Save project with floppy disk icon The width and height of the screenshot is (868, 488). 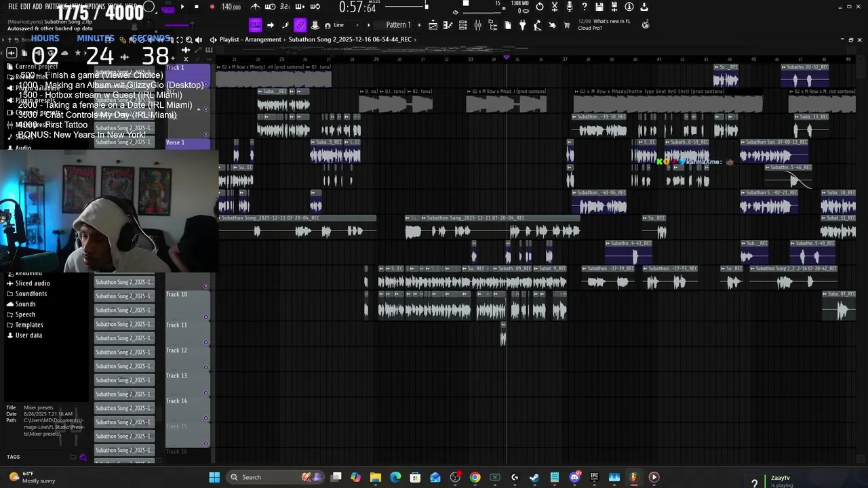599,7
